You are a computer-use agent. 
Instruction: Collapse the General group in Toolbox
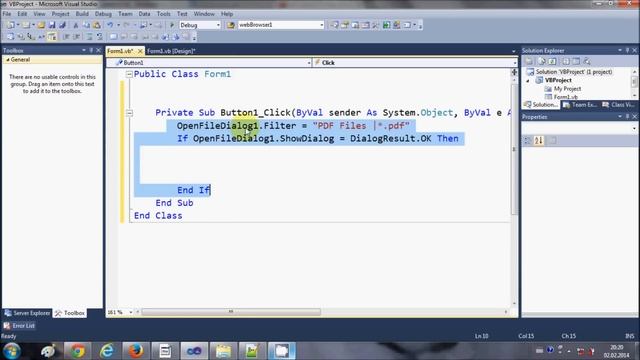pyautogui.click(x=7, y=60)
